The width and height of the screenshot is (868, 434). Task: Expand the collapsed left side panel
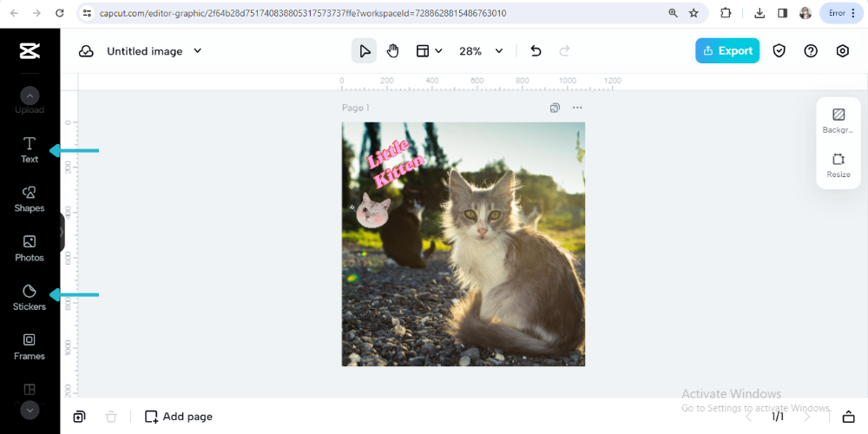click(62, 233)
